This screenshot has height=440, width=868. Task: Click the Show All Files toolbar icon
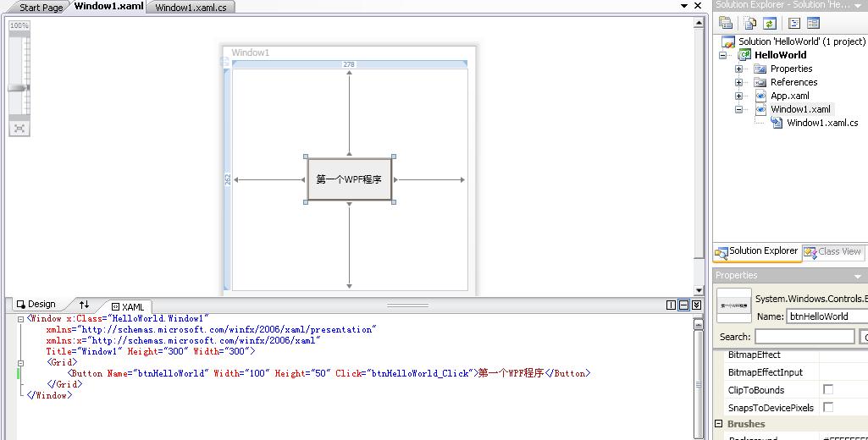coord(749,24)
